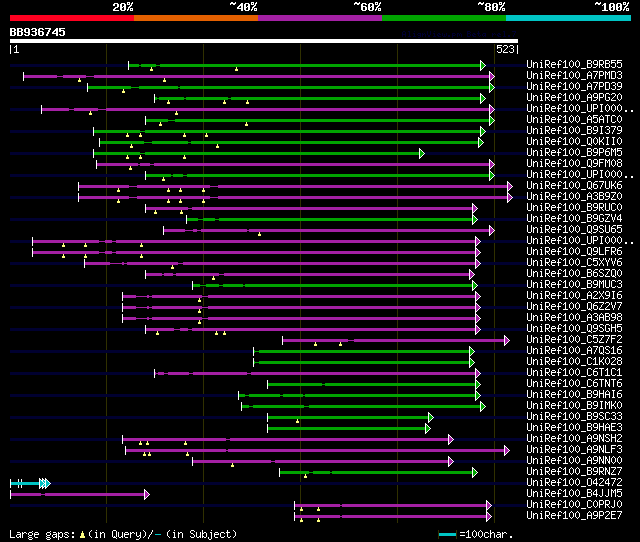Screen dimensions: 640x542
Task: Select the UniRef100_A3B9Z0 label
Action: pyautogui.click(x=574, y=197)
